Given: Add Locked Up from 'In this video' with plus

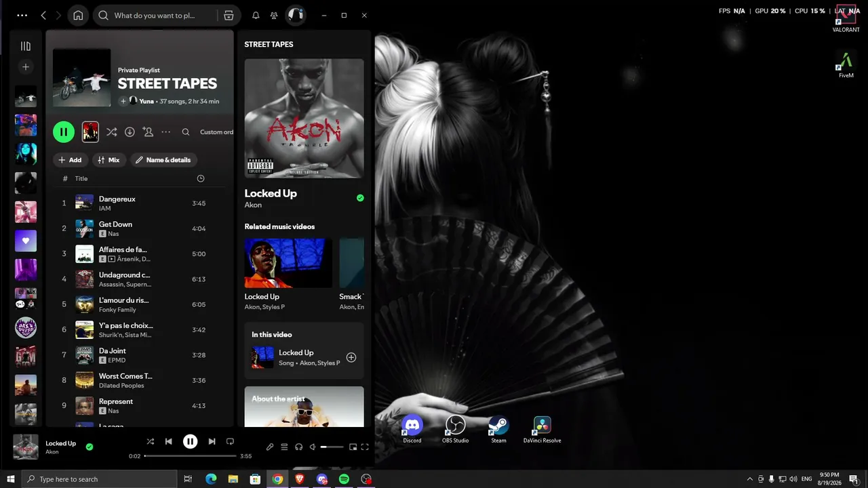Looking at the screenshot, I should pos(351,357).
